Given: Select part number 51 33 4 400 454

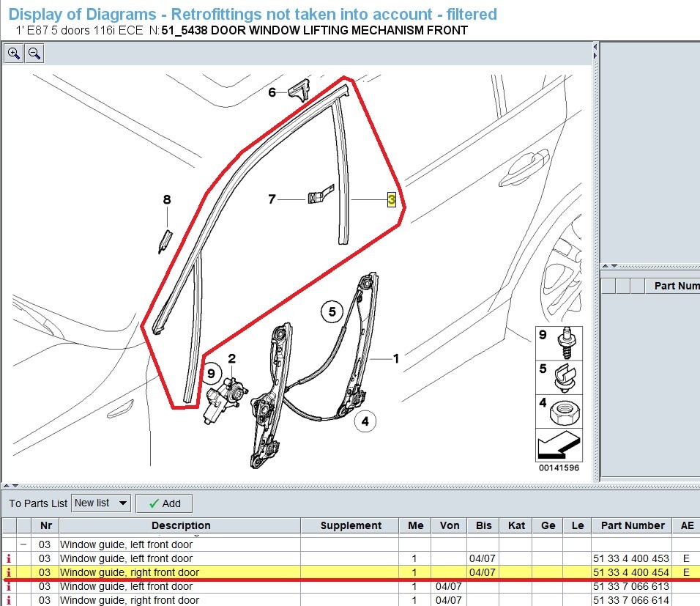Looking at the screenshot, I should click(x=630, y=572).
